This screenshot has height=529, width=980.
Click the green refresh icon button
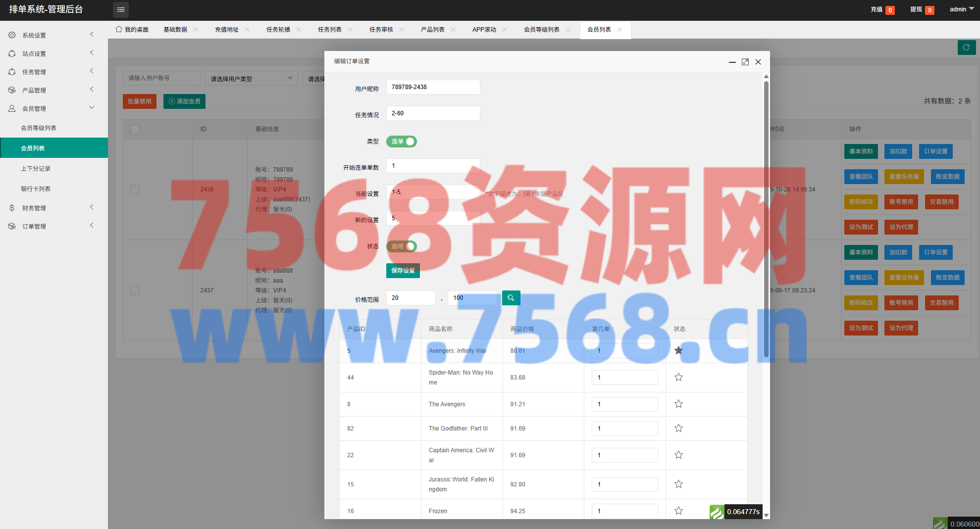click(x=966, y=48)
